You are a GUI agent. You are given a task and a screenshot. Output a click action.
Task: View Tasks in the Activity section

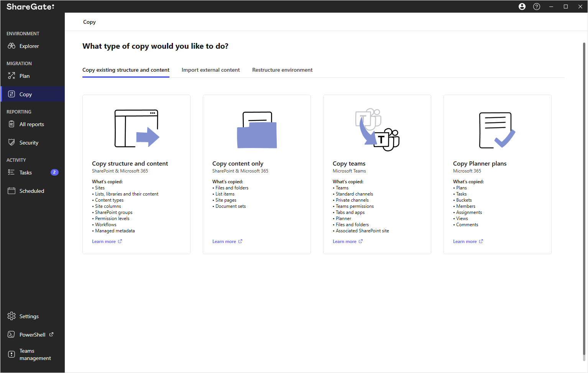(25, 172)
